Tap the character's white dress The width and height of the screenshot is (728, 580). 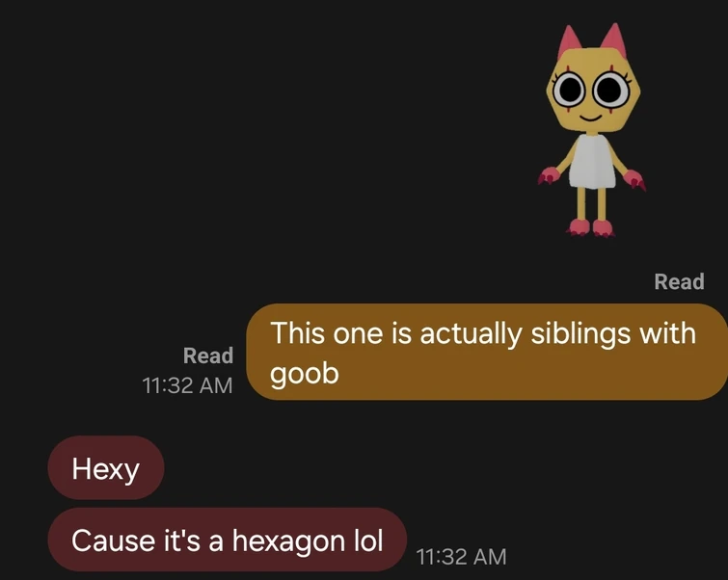click(590, 162)
